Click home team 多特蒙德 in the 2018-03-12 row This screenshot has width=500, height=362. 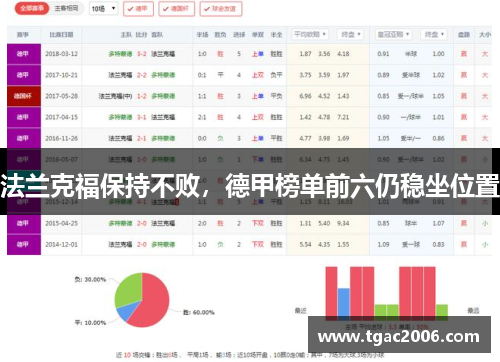click(x=120, y=54)
